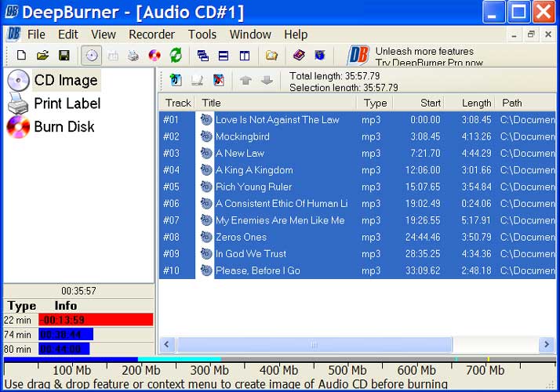Sort by the Length column header
The height and width of the screenshot is (392, 560).
[x=469, y=103]
